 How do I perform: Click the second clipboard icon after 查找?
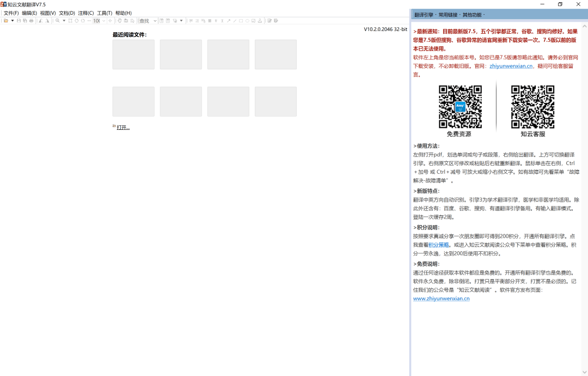coord(168,21)
